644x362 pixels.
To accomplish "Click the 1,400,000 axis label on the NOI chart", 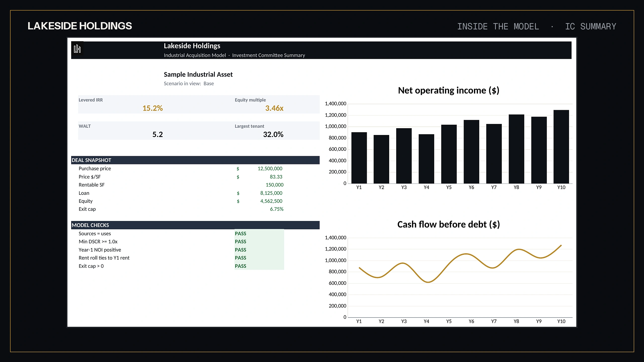I will (x=335, y=104).
